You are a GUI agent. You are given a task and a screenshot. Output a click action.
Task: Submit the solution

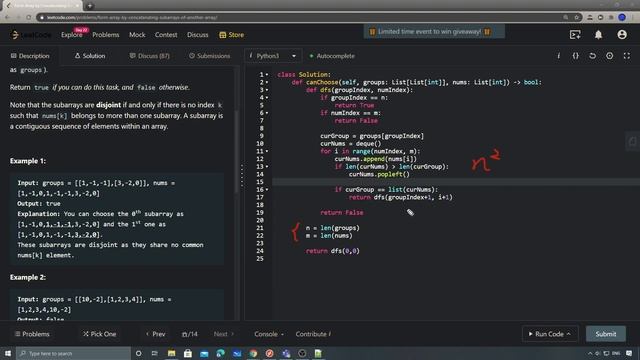coord(606,334)
